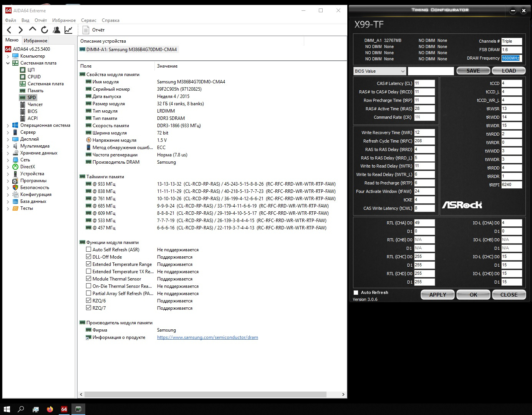The image size is (532, 415).
Task: Click the DIMM-A1 Samsung device entry
Action: click(131, 50)
